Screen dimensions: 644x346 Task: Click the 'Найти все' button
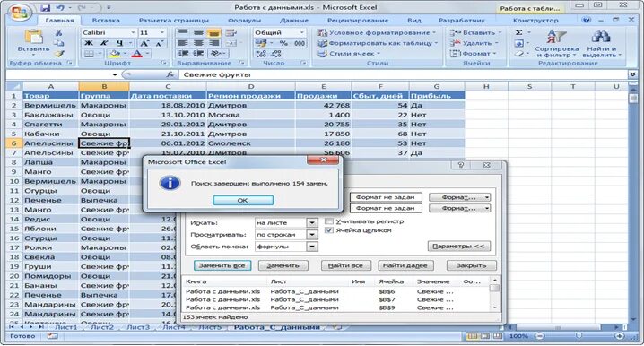pyautogui.click(x=345, y=265)
